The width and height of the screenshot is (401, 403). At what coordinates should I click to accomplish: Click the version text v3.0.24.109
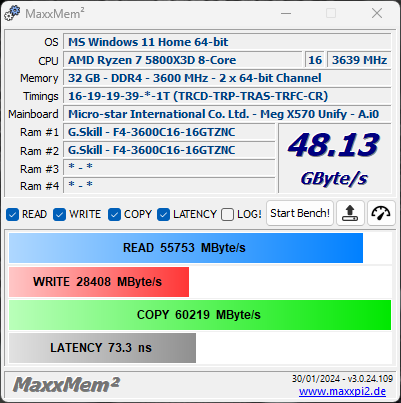pos(370,379)
